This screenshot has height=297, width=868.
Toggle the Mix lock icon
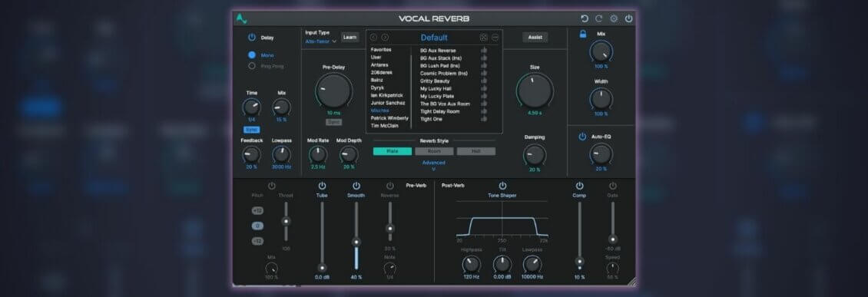(x=583, y=35)
